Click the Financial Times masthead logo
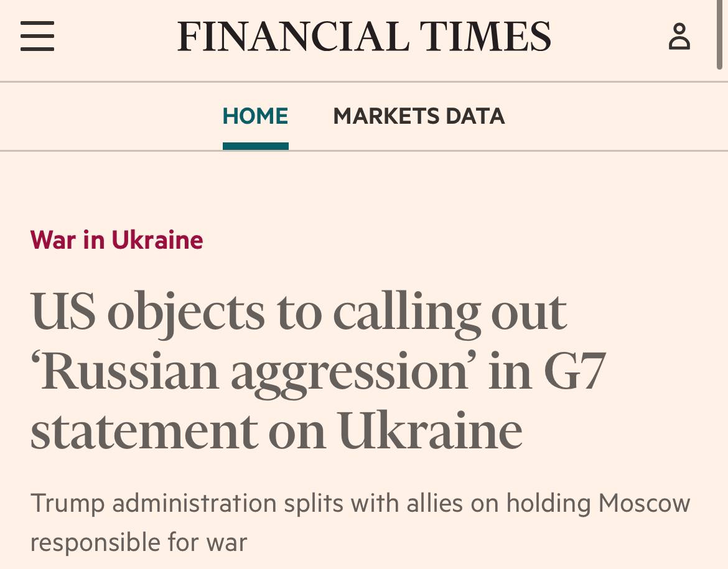The image size is (728, 569). point(364,36)
